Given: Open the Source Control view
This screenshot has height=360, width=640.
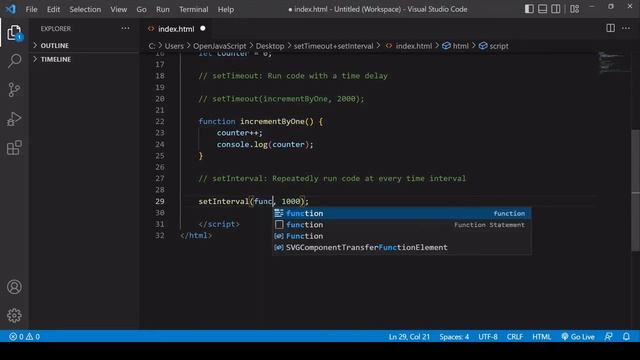Looking at the screenshot, I should tap(14, 89).
